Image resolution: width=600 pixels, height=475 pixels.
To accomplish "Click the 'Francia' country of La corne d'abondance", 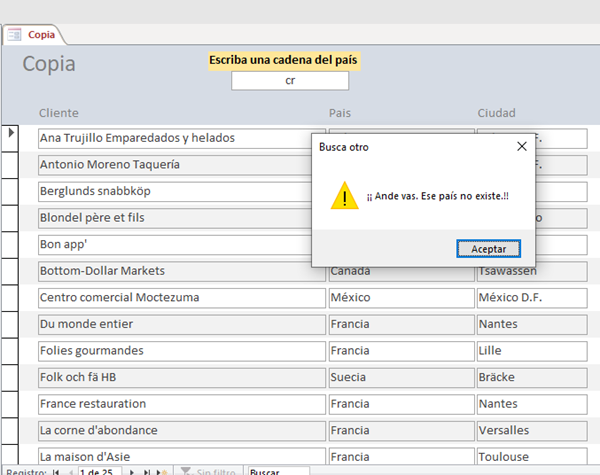I will point(401,431).
